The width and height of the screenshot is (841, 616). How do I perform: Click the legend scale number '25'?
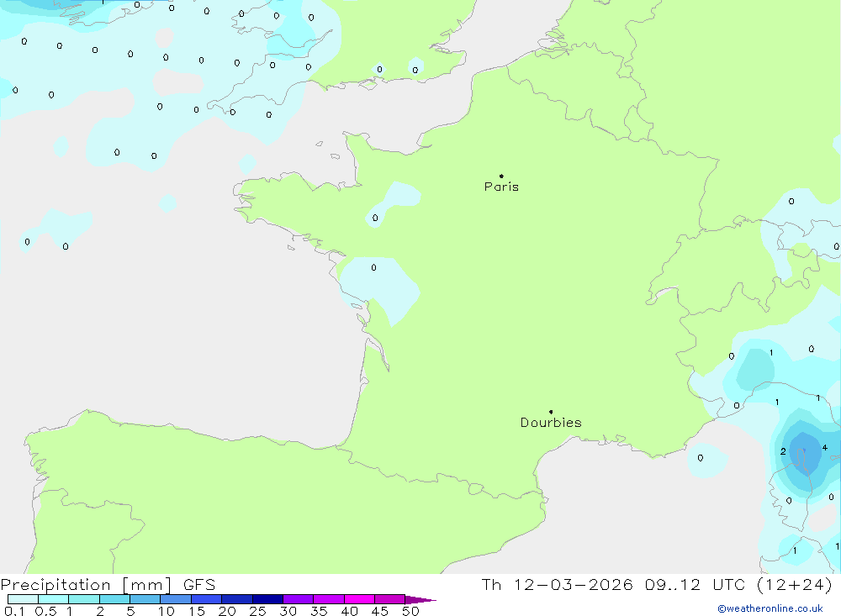(257, 611)
